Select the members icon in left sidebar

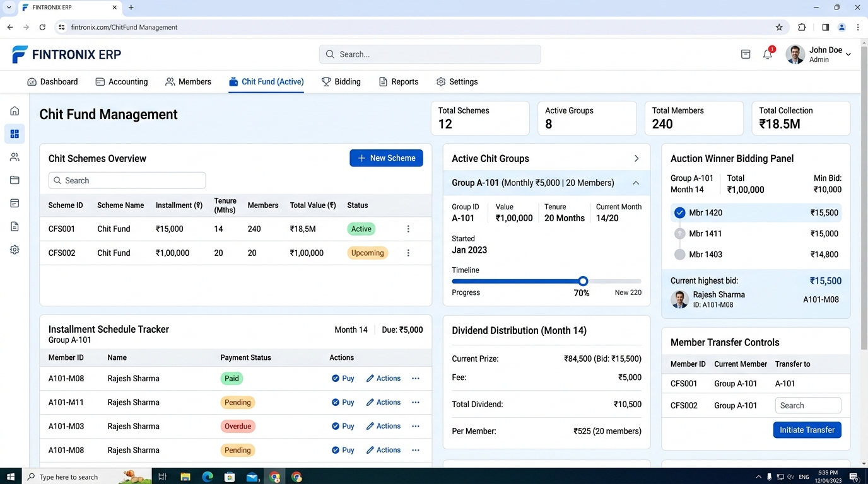pos(15,157)
